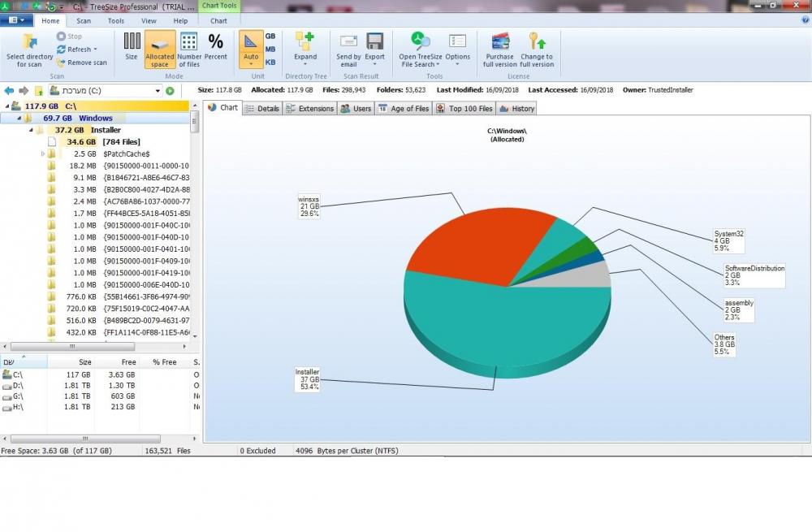This screenshot has width=812, height=532.
Task: Open TreeSize File Search tool
Action: (421, 50)
